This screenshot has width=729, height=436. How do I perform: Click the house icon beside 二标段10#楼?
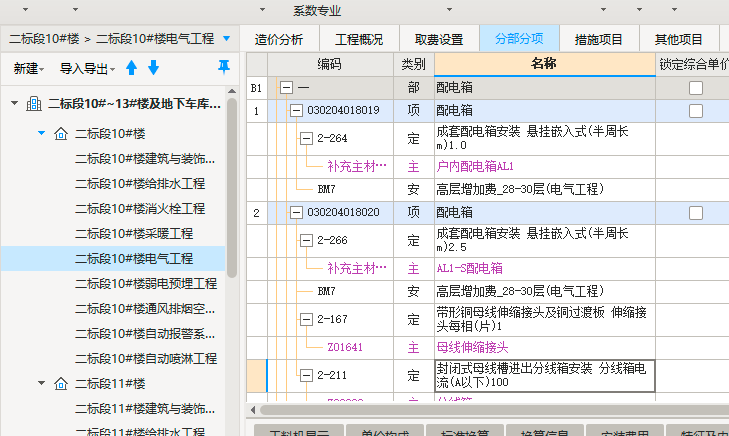click(x=61, y=134)
